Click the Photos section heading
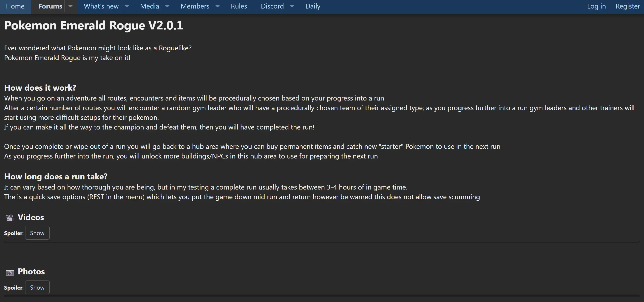This screenshot has height=302, width=644. [x=31, y=271]
